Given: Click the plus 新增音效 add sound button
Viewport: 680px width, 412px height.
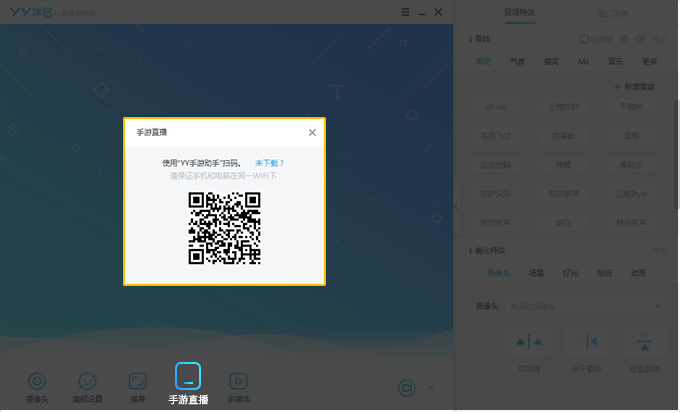Looking at the screenshot, I should coord(634,87).
